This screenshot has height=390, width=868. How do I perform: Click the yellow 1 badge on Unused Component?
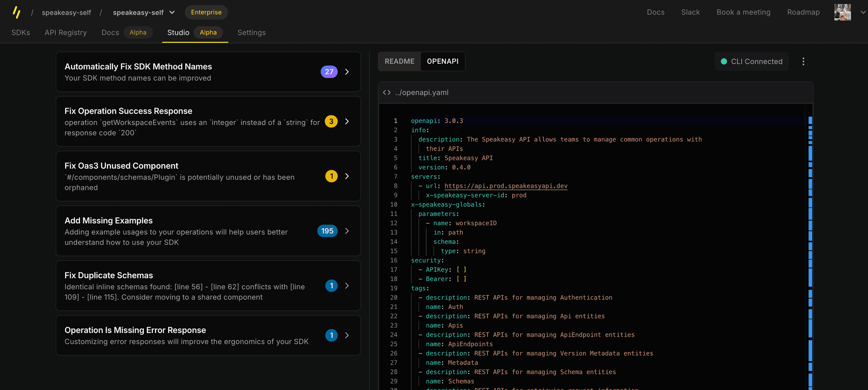[x=331, y=176]
